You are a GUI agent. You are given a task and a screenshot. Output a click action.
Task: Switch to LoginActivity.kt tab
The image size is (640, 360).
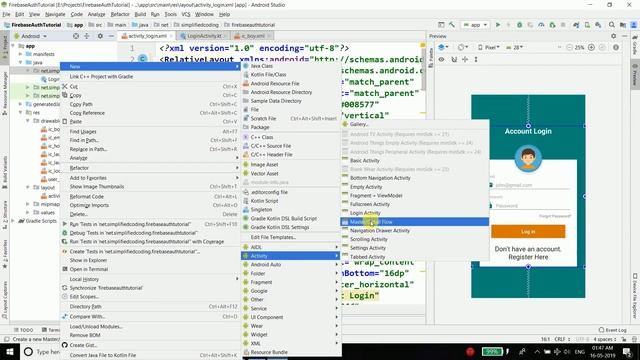(x=204, y=36)
